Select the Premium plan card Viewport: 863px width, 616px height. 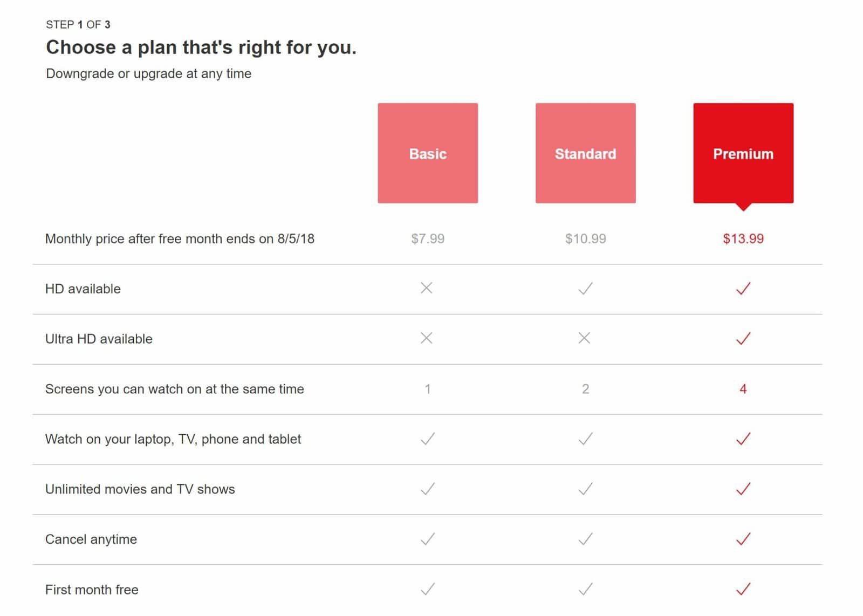[x=743, y=153]
